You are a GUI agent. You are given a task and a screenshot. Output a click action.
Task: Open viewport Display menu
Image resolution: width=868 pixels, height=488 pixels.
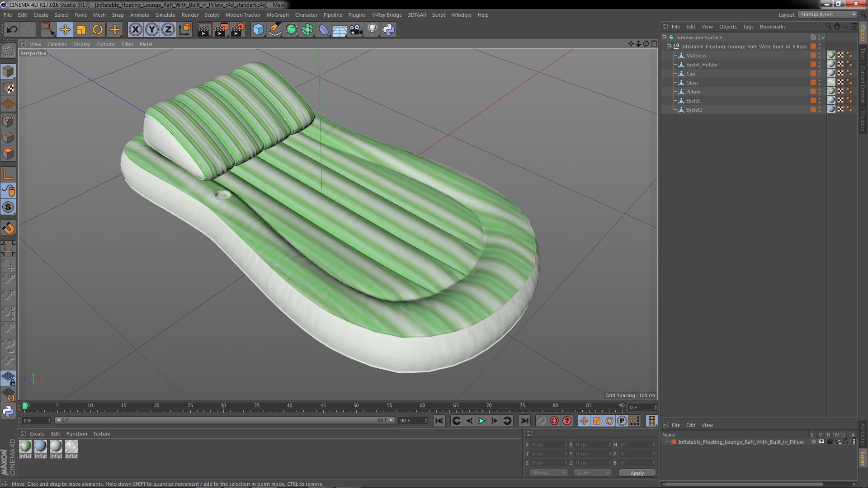point(81,44)
